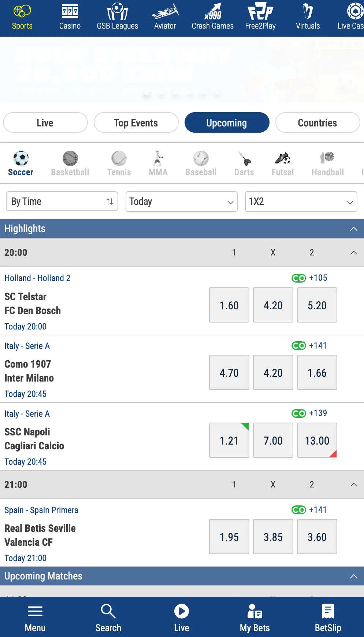Screen dimensions: 364x637
Task: Open the Today date dropdown
Action: click(181, 201)
